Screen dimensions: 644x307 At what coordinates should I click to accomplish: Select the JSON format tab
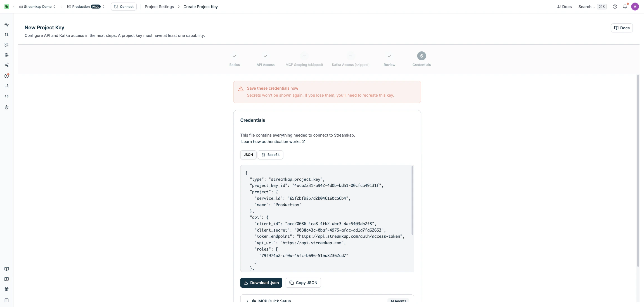pyautogui.click(x=248, y=155)
